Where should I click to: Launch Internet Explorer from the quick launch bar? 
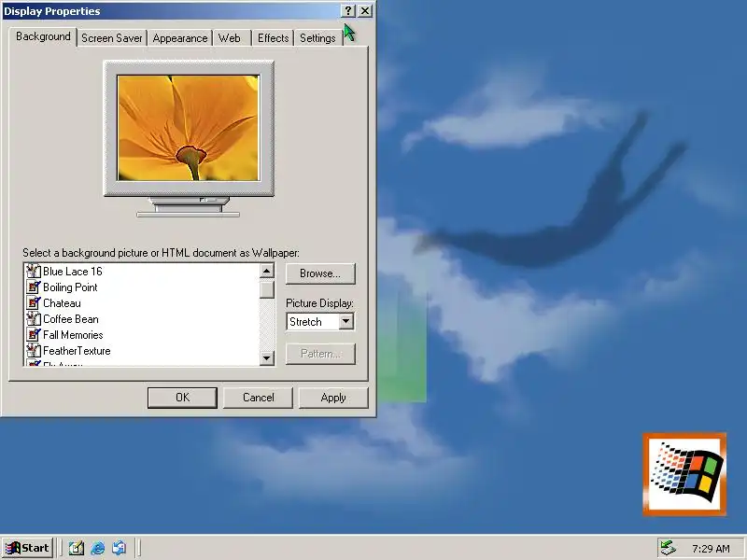click(98, 548)
